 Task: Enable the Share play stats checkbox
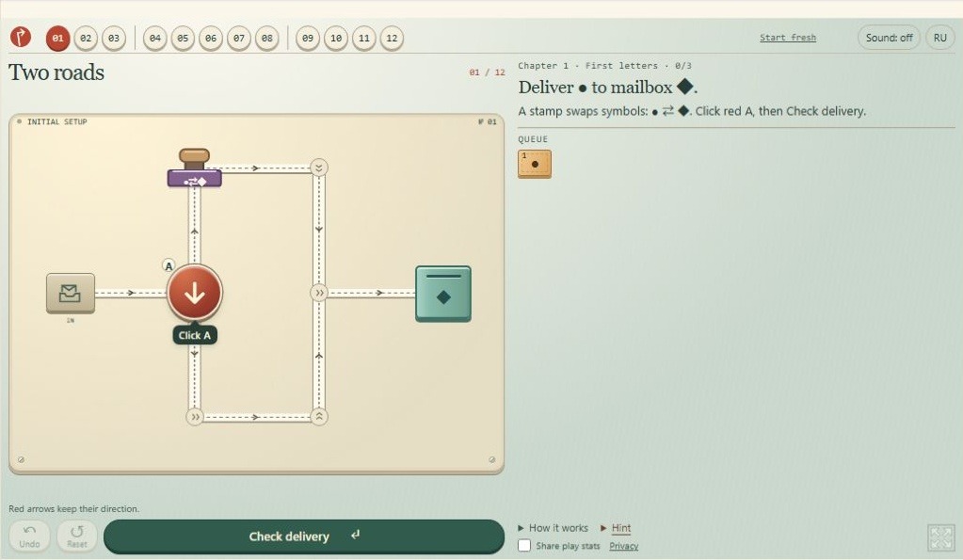pyautogui.click(x=524, y=545)
